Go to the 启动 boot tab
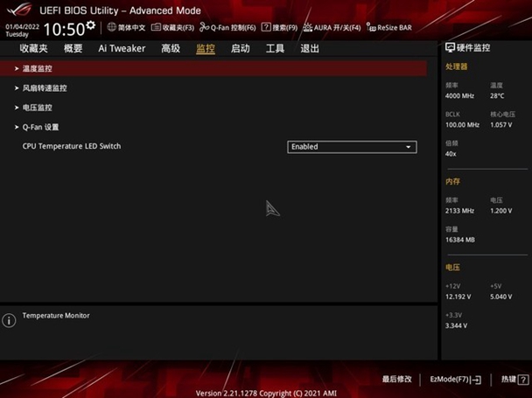The width and height of the screenshot is (532, 398). point(240,49)
